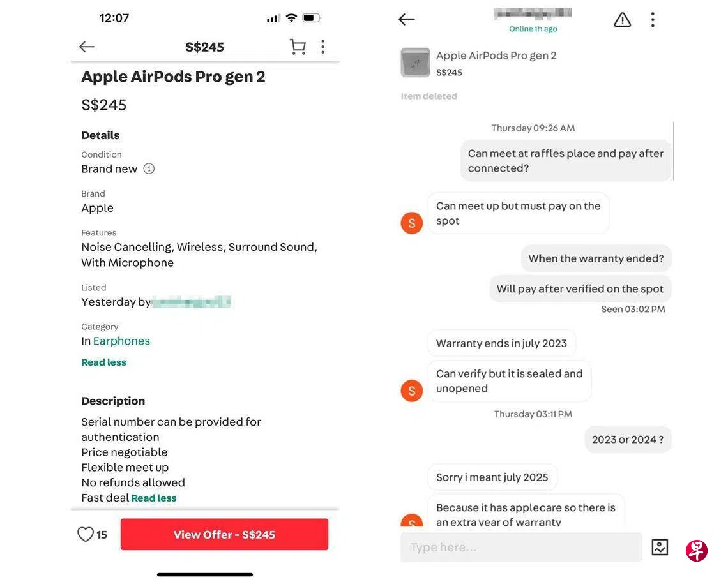Screen dimensions: 728x582
Task: Open AirPods listing thumbnail in chat
Action: [415, 63]
